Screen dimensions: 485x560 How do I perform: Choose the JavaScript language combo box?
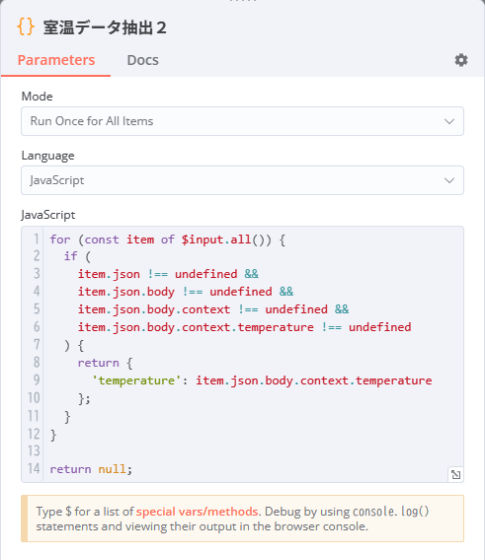[x=242, y=180]
